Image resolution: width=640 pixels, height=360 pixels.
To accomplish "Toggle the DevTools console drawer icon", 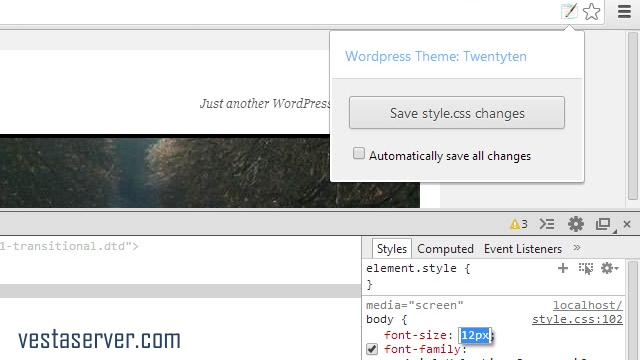I will pos(547,224).
